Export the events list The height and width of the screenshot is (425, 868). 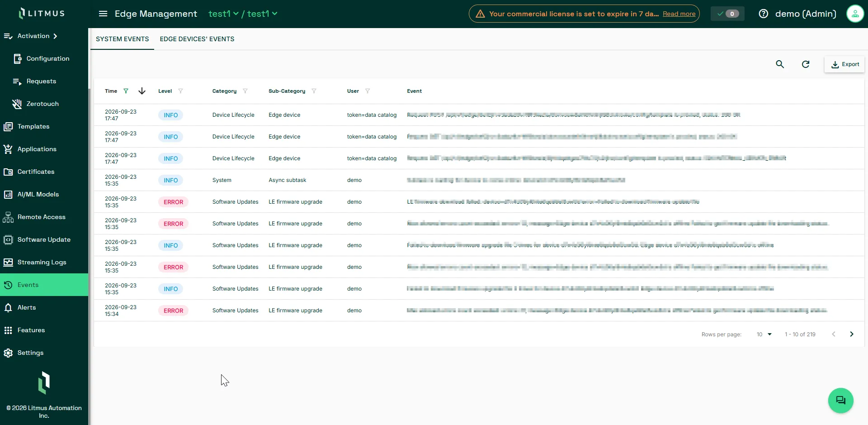[844, 64]
